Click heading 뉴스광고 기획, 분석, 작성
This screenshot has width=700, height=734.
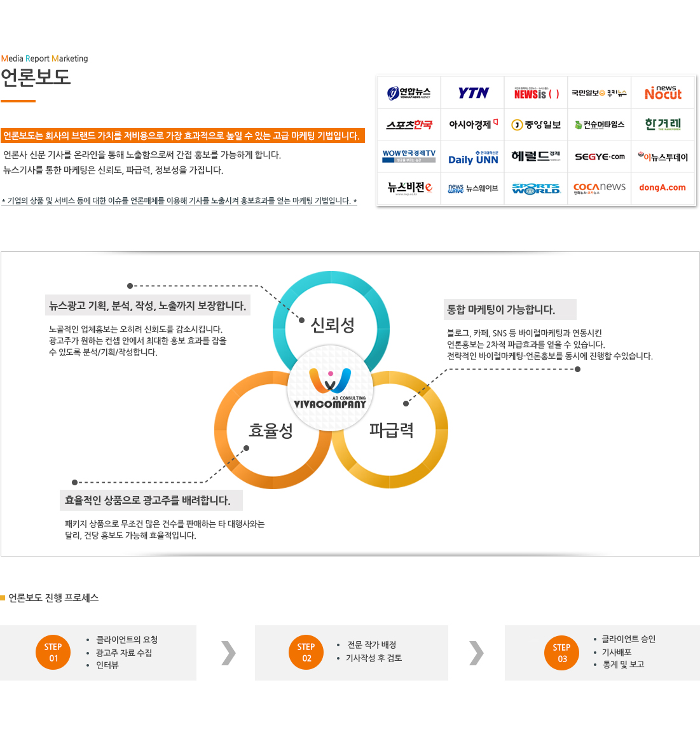click(148, 306)
